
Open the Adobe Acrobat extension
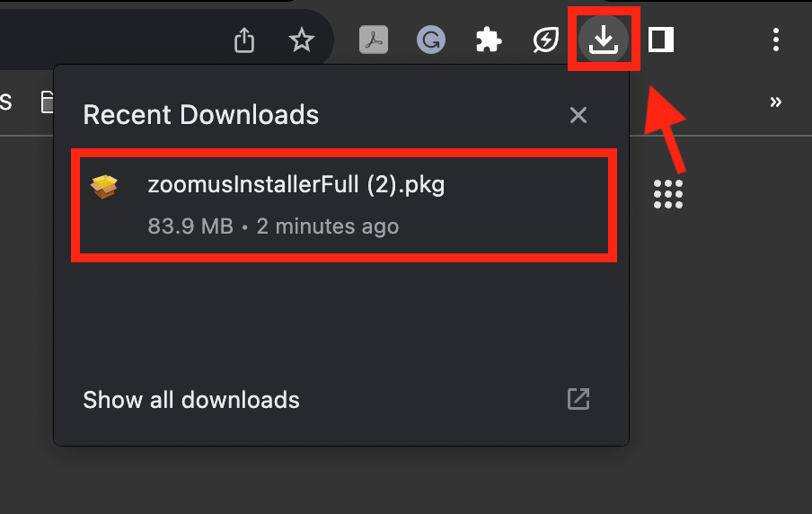374,40
